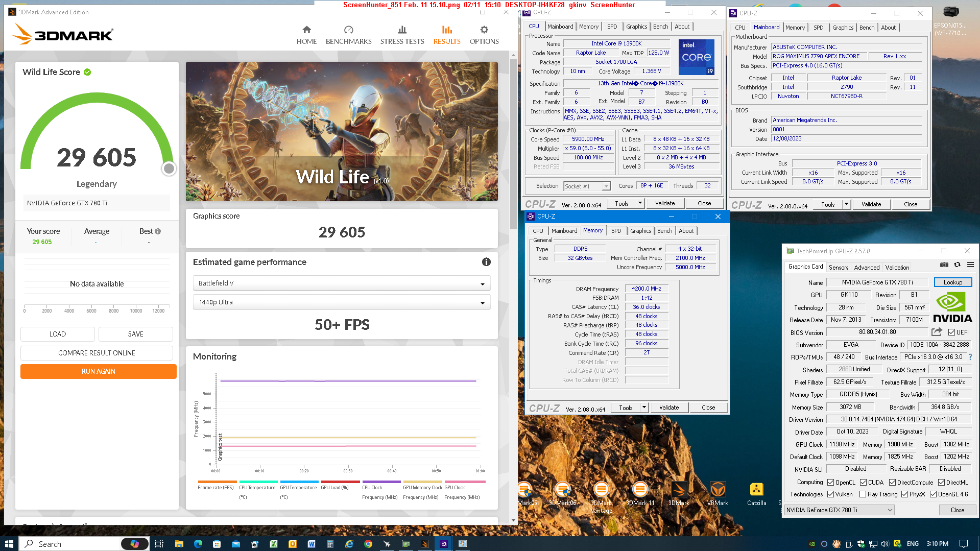Viewport: 980px width, 551px height.
Task: Click the Wild Life benchmark banner image
Action: pyautogui.click(x=342, y=131)
